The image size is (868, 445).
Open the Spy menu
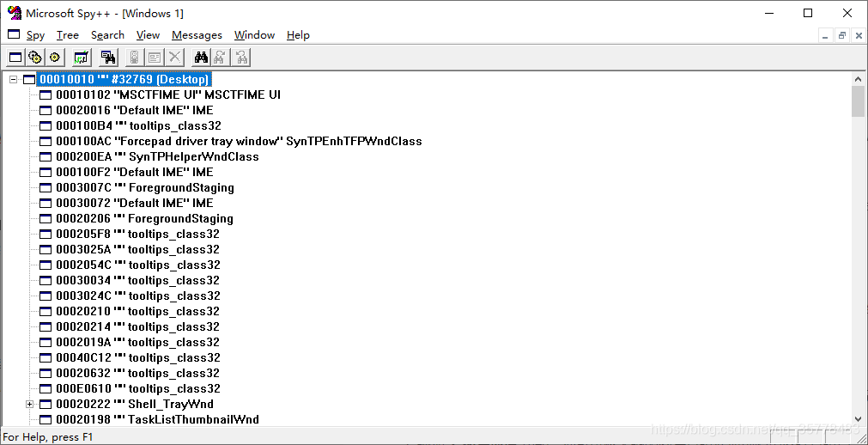35,35
